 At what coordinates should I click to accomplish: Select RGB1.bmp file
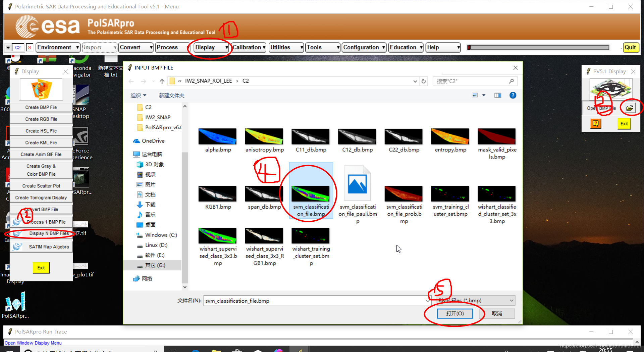point(218,198)
